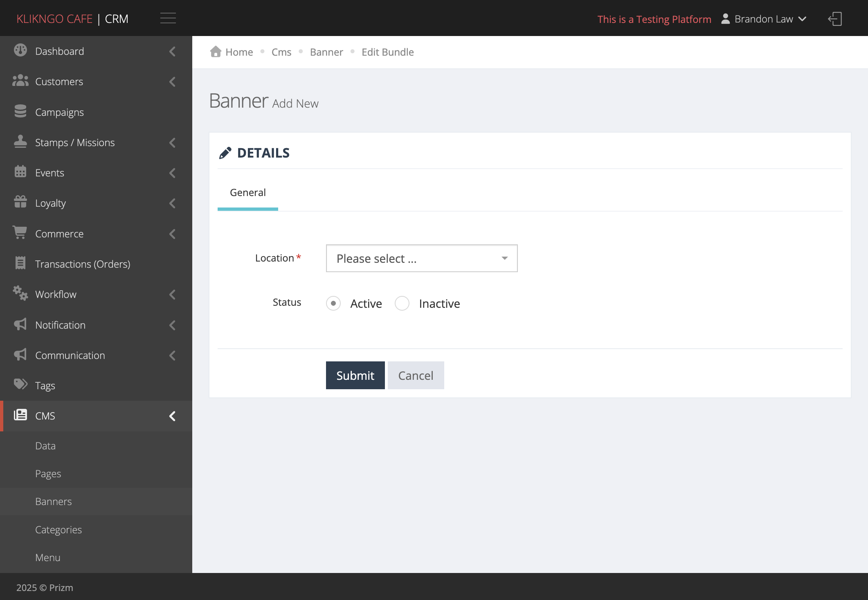
Task: Click the Dashboard gauge icon
Action: click(x=20, y=50)
